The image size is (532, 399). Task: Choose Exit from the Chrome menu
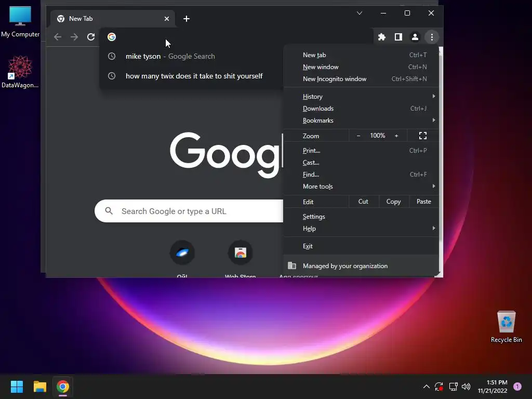pos(361,246)
